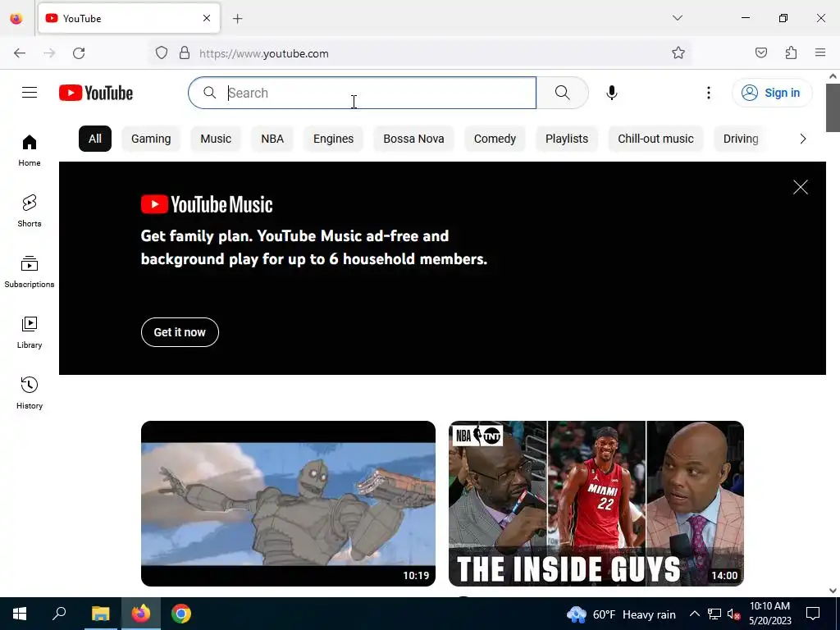Screen dimensions: 840x630
Task: Select the Gaming category chip
Action: click(x=151, y=139)
